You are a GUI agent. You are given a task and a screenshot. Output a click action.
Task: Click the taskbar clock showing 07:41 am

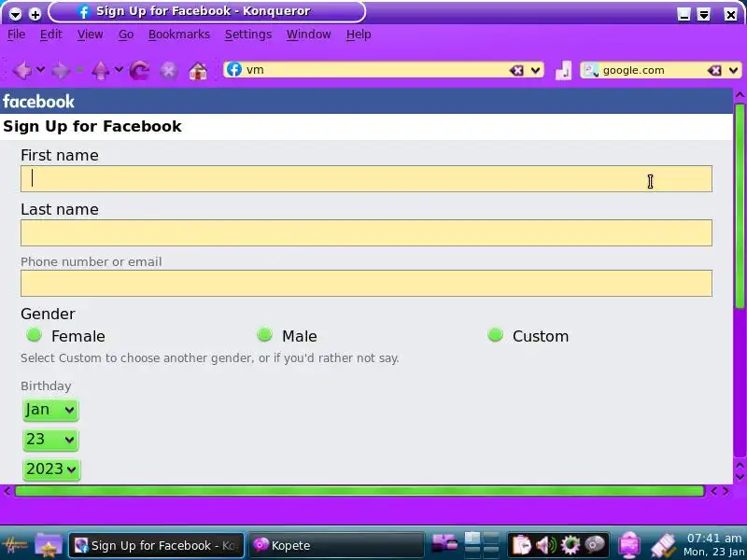pos(714,545)
